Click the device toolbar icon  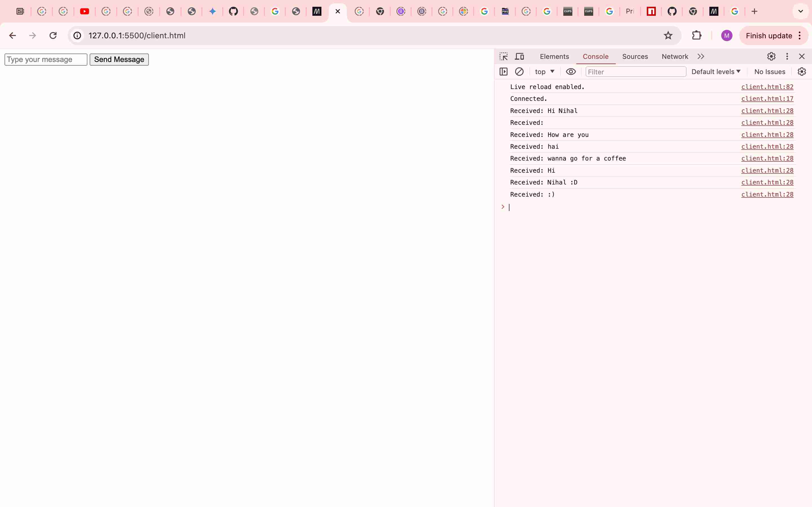(x=519, y=56)
